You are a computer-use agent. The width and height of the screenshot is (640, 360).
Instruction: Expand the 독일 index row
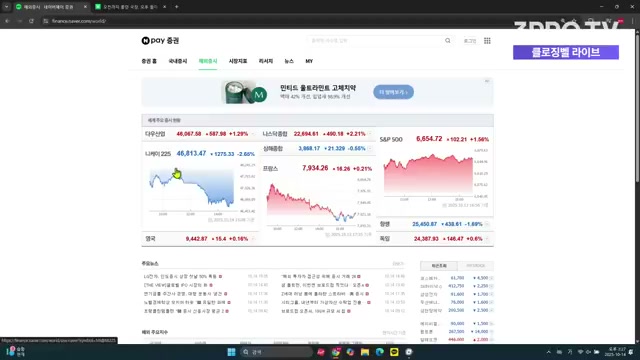(x=487, y=239)
